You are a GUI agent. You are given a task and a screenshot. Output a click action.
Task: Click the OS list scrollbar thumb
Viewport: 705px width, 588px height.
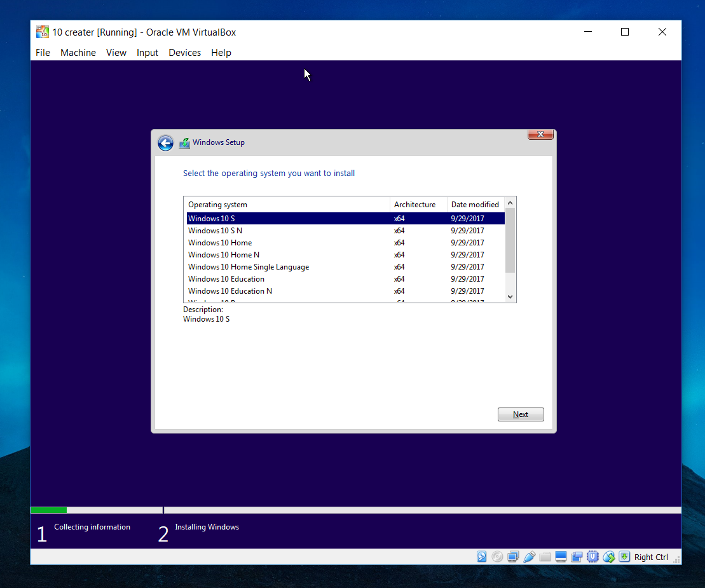point(510,240)
